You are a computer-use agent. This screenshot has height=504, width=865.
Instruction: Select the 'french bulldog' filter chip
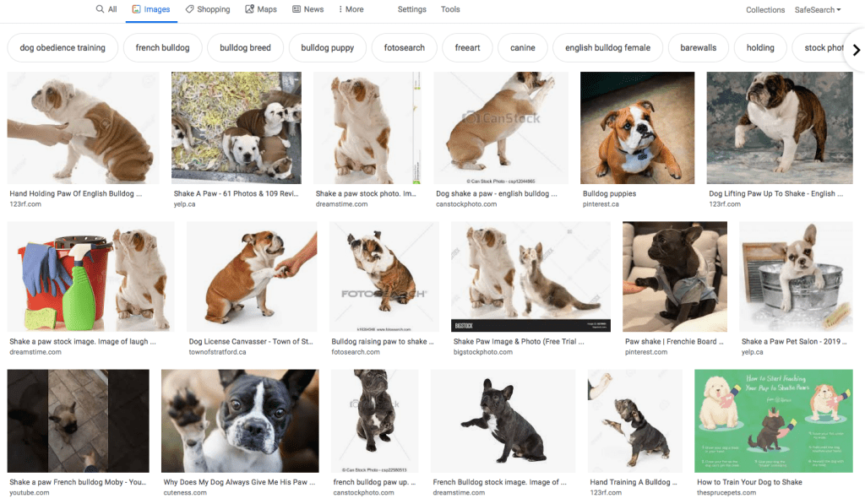point(162,48)
